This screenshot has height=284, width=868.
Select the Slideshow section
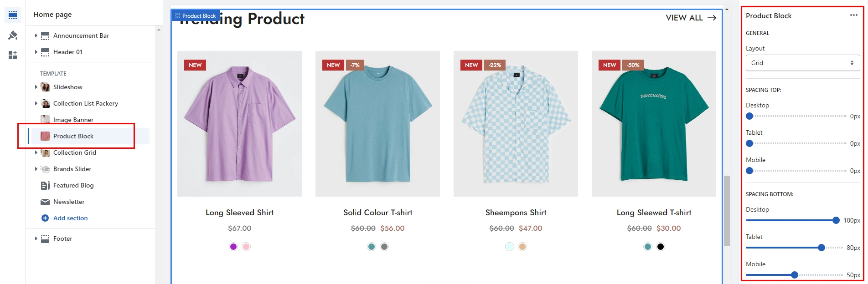click(x=68, y=87)
